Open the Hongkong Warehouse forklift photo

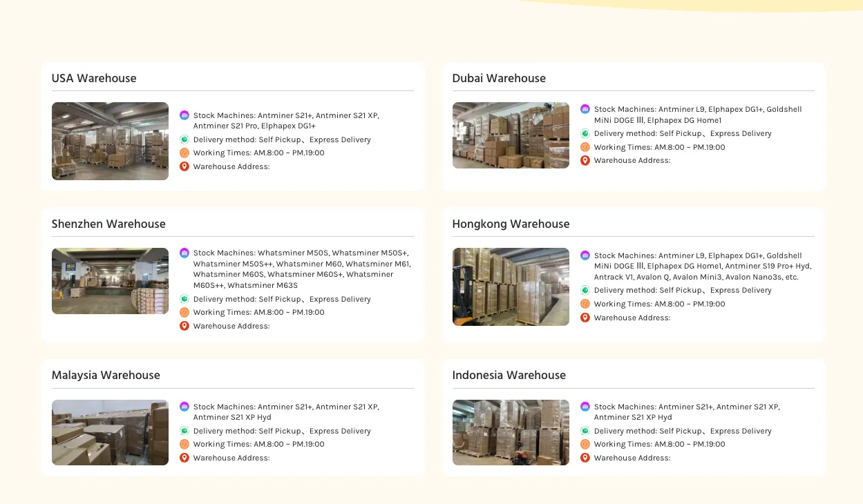(x=511, y=287)
